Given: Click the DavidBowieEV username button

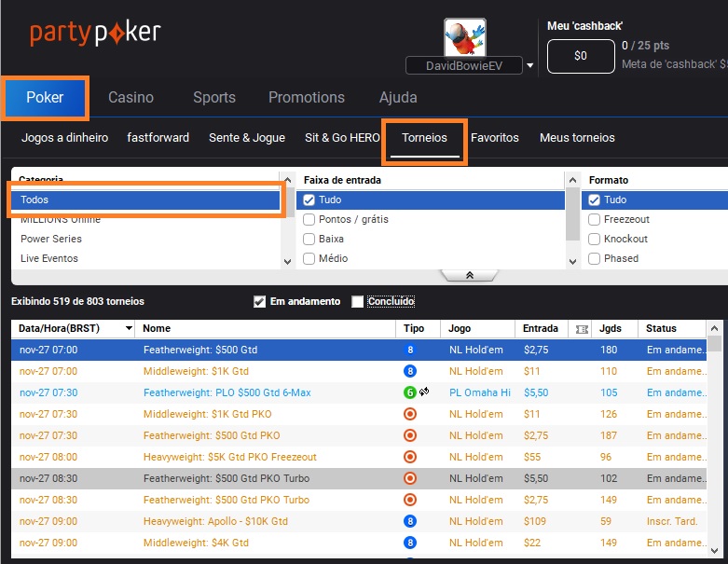Looking at the screenshot, I should pos(464,65).
